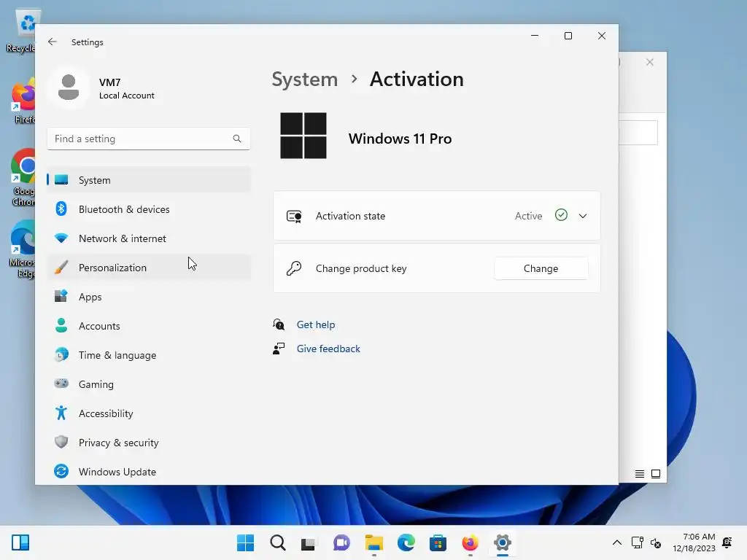The image size is (747, 560).
Task: Click the muted volume tray icon
Action: click(x=656, y=542)
